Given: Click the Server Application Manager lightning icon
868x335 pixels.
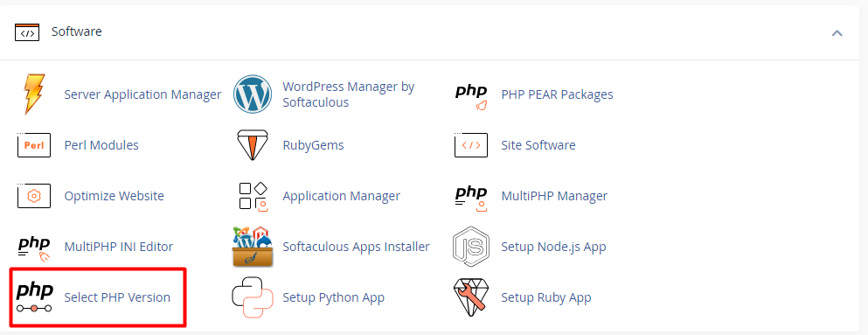Looking at the screenshot, I should tap(34, 94).
